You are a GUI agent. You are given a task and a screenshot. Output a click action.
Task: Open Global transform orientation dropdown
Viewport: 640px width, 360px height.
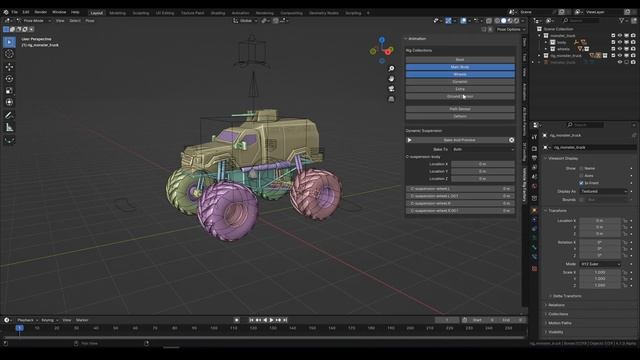245,20
